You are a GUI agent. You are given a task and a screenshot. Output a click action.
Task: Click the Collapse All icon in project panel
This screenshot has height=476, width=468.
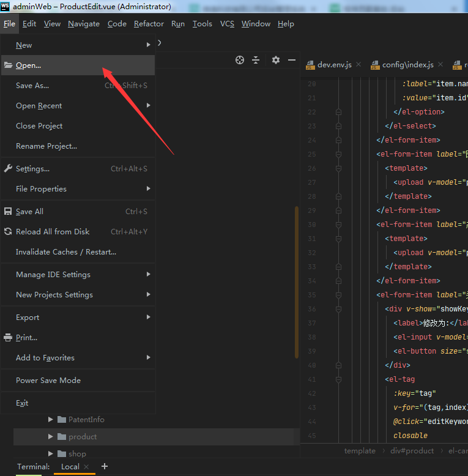pos(256,60)
